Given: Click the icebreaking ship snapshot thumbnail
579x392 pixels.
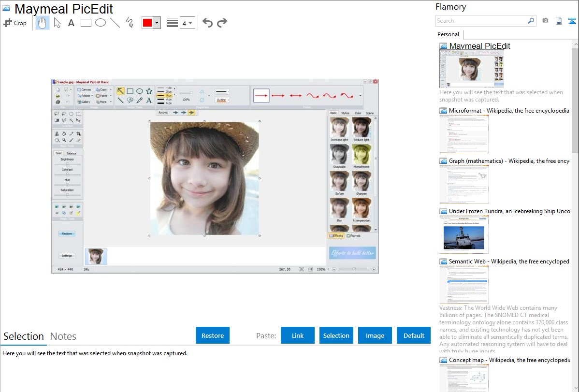Looking at the screenshot, I should [x=464, y=234].
